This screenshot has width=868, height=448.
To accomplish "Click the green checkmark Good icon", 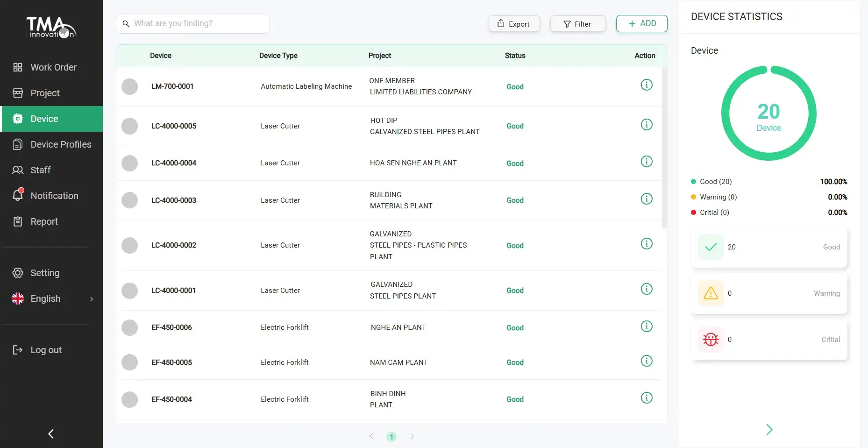I will pyautogui.click(x=711, y=247).
